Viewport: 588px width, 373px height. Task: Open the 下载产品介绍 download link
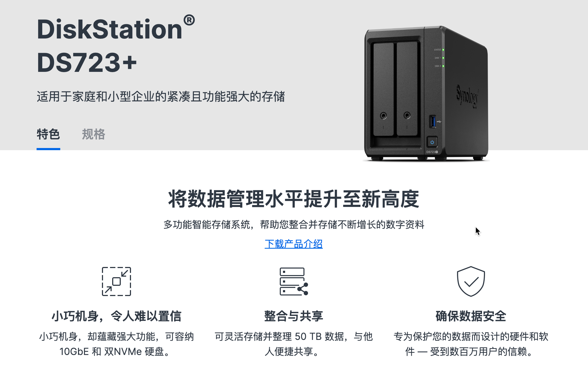[x=294, y=244]
